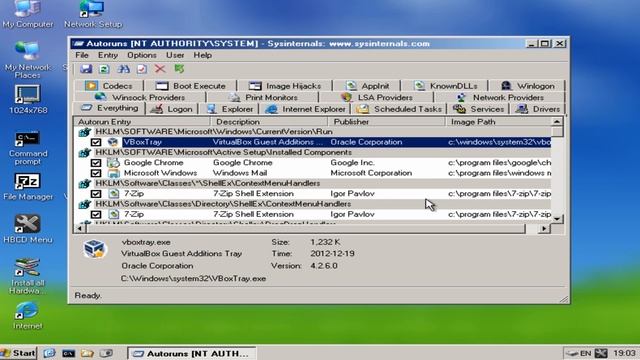The width and height of the screenshot is (640, 360).
Task: Click the Save toolbar icon
Action: click(x=86, y=69)
